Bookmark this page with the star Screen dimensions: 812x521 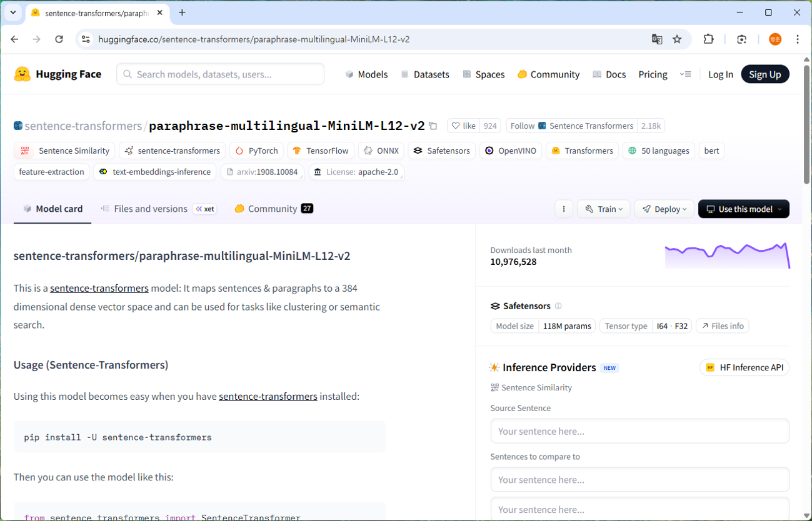(677, 39)
